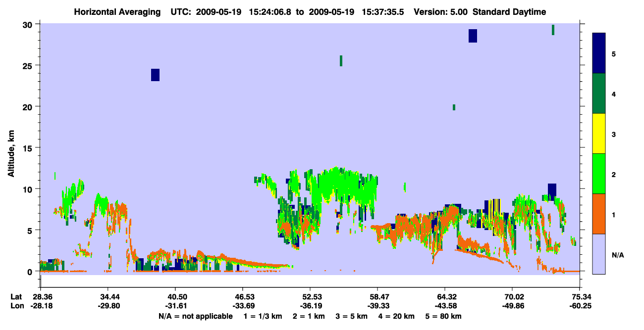Click the dark blue block near 24 km altitude

155,75
